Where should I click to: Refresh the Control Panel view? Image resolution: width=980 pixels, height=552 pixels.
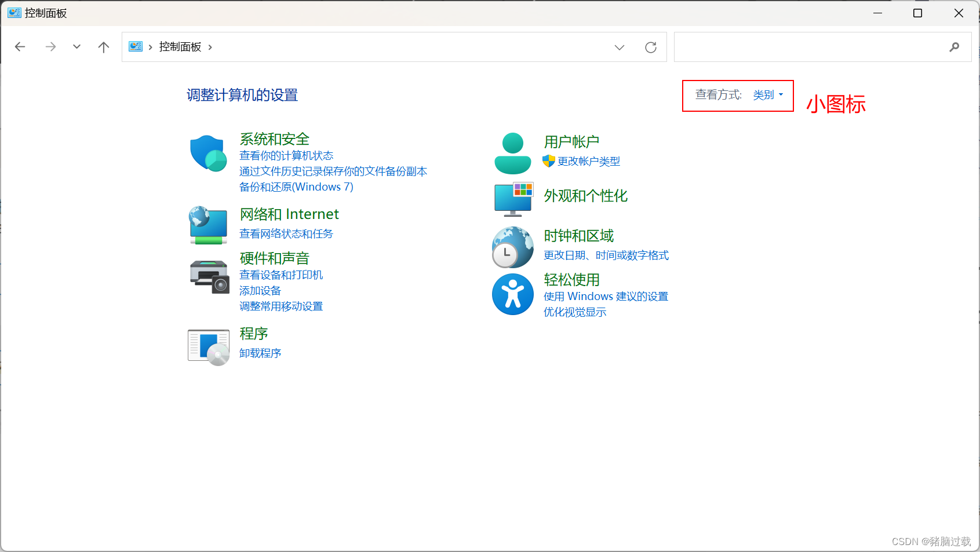pos(651,47)
